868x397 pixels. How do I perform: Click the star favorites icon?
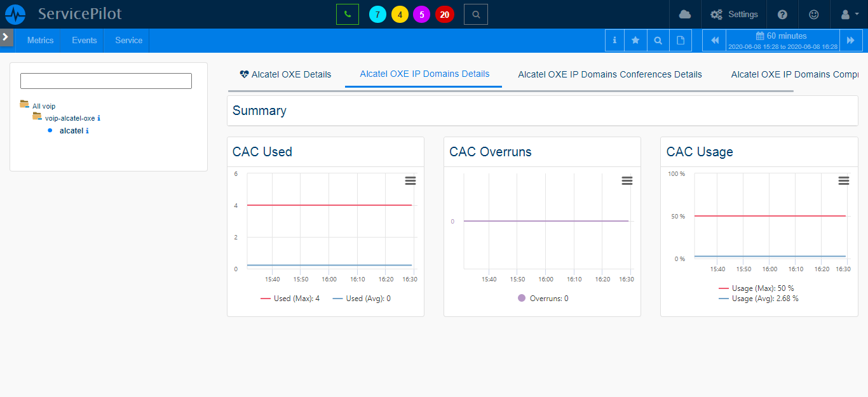pos(635,41)
